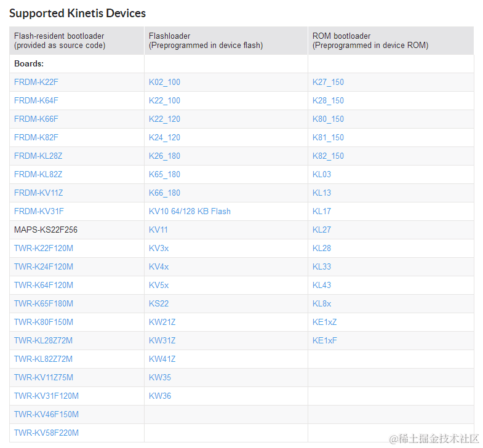Open the KV10 64/128 KB Flash link

tap(190, 212)
